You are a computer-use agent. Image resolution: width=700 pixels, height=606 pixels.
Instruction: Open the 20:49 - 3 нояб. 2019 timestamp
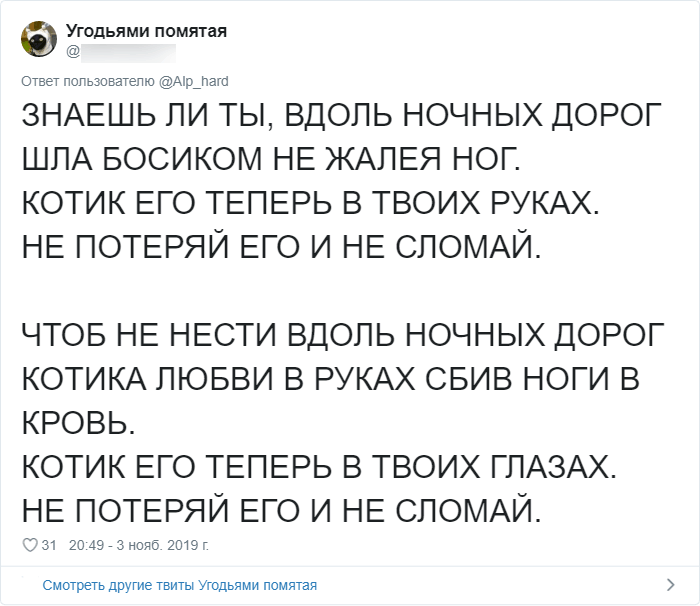[139, 545]
